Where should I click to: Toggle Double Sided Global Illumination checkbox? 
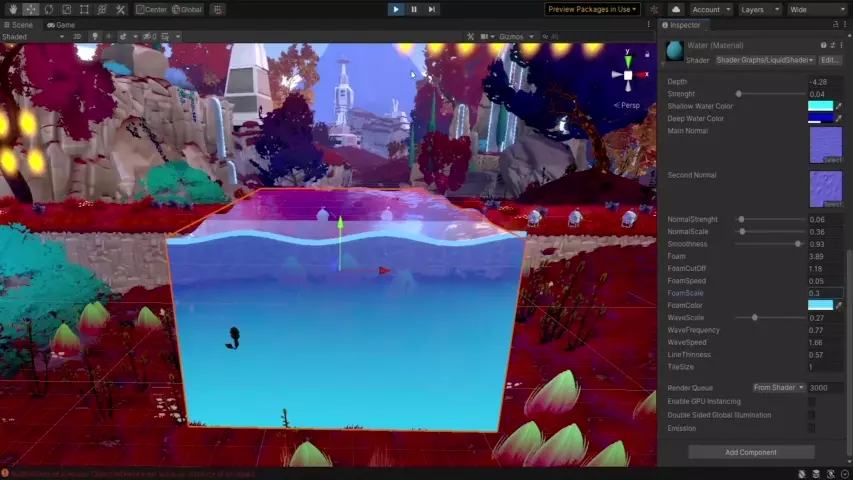click(811, 415)
